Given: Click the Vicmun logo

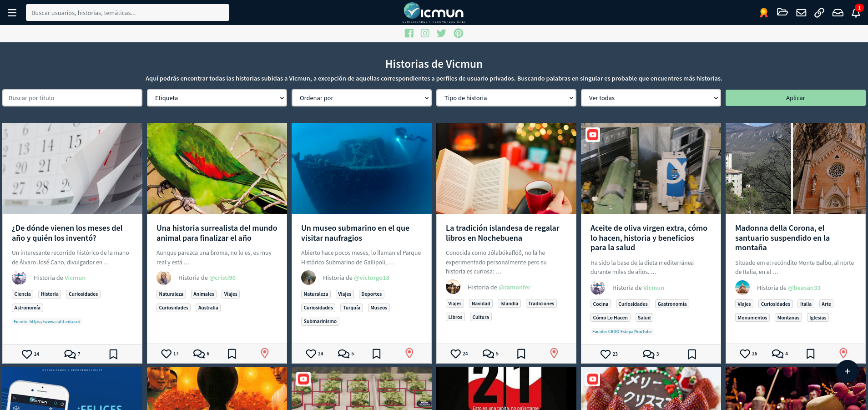Looking at the screenshot, I should pyautogui.click(x=434, y=12).
